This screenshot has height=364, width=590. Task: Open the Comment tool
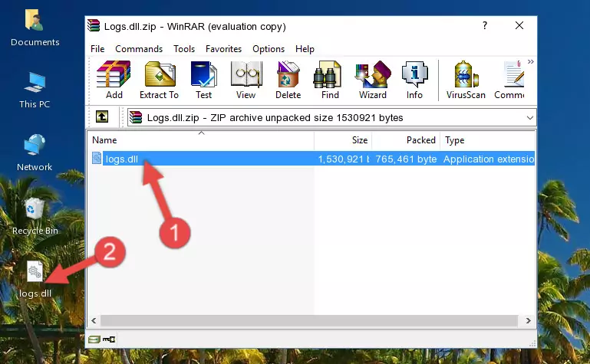(x=509, y=80)
